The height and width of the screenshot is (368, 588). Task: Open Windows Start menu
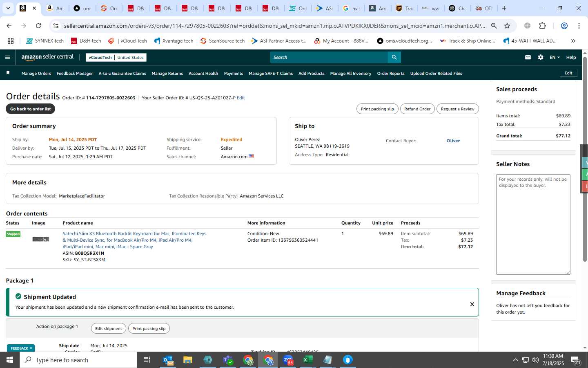click(10, 360)
